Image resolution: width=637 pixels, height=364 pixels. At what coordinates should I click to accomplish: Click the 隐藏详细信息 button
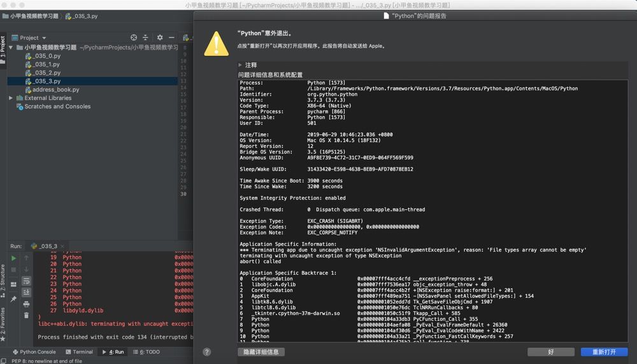[261, 352]
